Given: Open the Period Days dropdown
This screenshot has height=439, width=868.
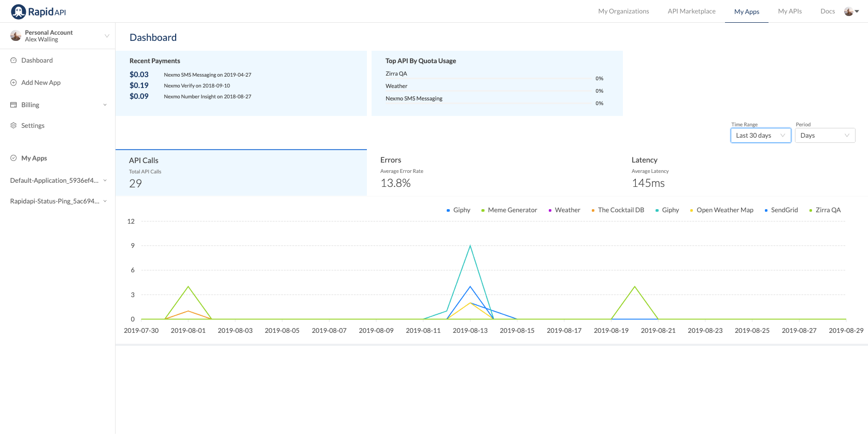Looking at the screenshot, I should [x=825, y=136].
